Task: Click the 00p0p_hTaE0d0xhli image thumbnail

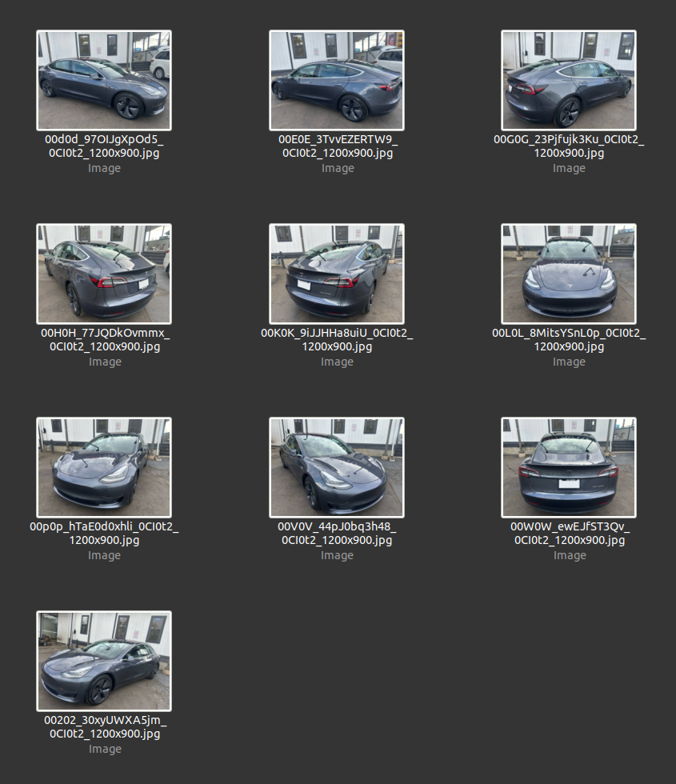Action: coord(104,467)
